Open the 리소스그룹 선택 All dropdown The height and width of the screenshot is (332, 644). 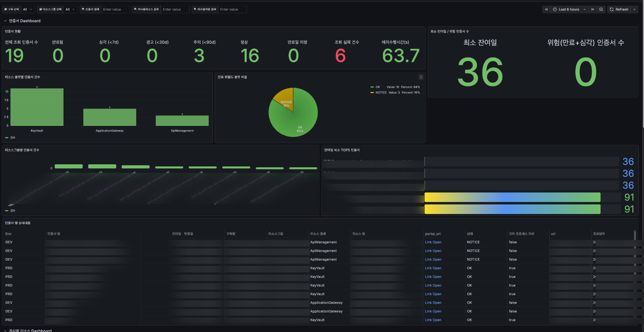pos(70,9)
